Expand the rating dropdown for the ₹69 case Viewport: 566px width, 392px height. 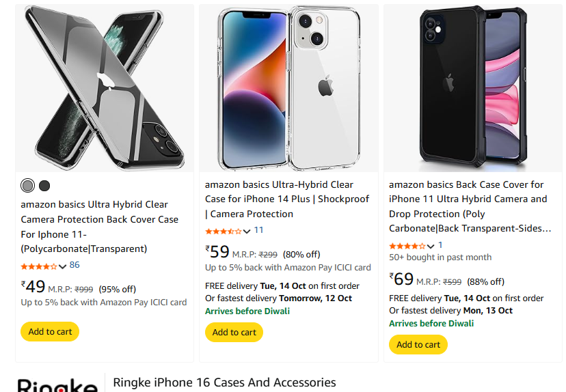pyautogui.click(x=431, y=246)
